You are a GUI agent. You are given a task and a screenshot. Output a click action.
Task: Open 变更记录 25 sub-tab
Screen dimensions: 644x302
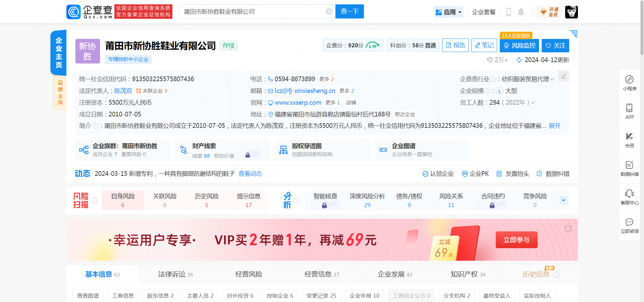(x=321, y=296)
